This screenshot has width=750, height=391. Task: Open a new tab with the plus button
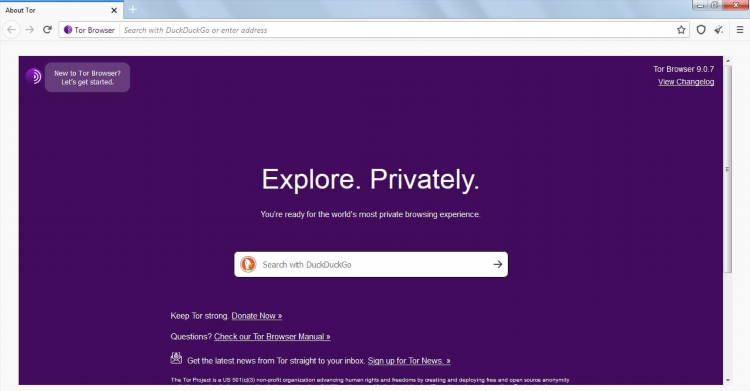click(132, 9)
